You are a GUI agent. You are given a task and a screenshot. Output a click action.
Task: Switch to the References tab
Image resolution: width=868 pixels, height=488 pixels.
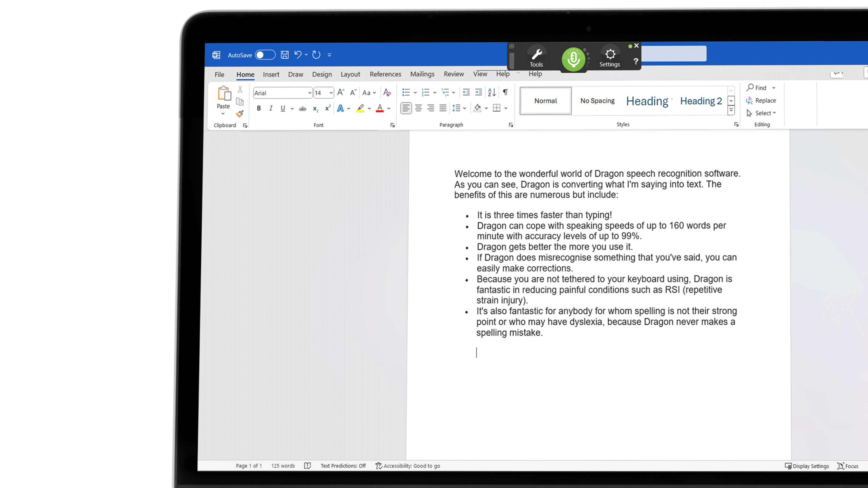[385, 74]
